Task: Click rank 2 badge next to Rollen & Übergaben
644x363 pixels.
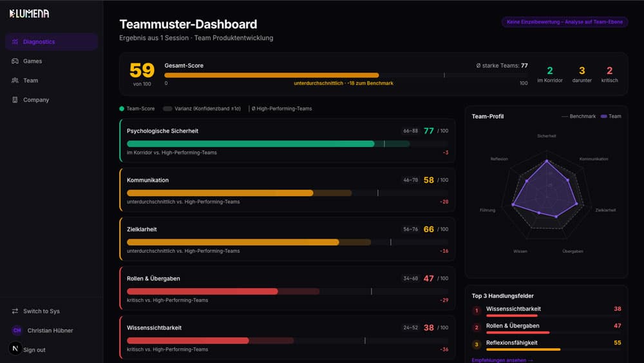Action: tap(477, 328)
